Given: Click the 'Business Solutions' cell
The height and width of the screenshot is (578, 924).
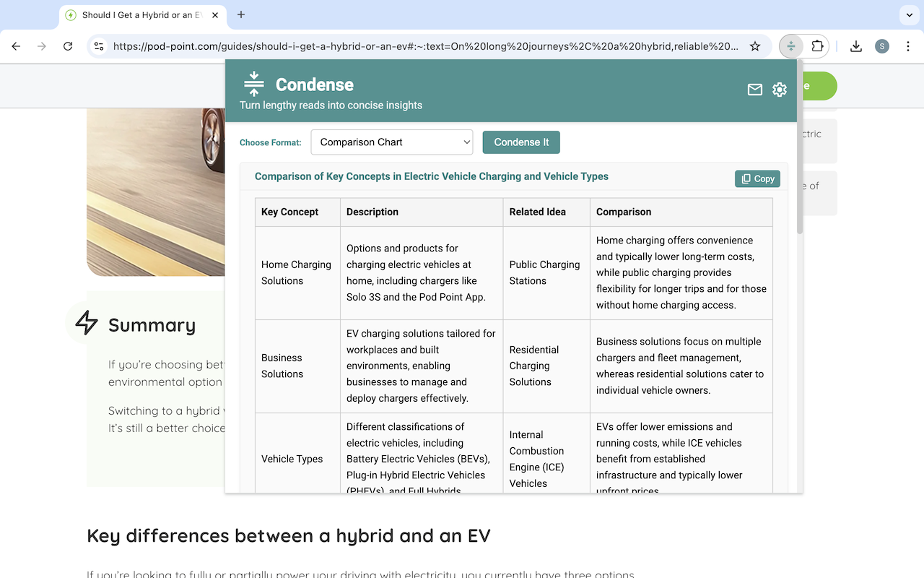Looking at the screenshot, I should pos(297,366).
